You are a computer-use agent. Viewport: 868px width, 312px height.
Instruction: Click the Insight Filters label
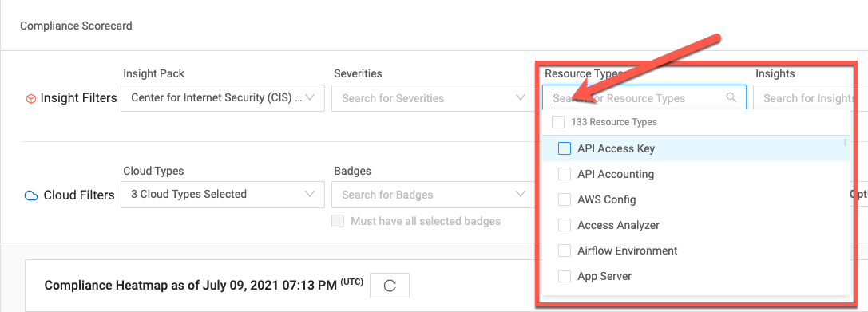tap(78, 98)
